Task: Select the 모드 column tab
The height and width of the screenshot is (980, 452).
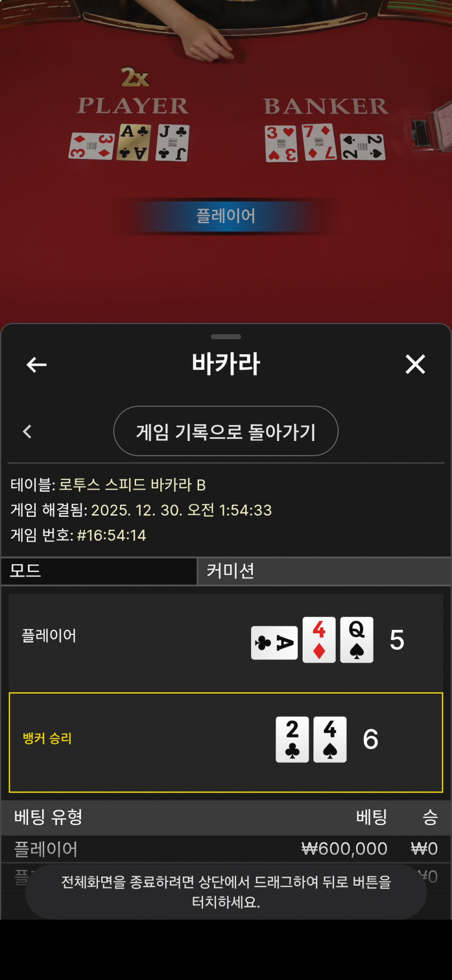Action: pos(99,571)
